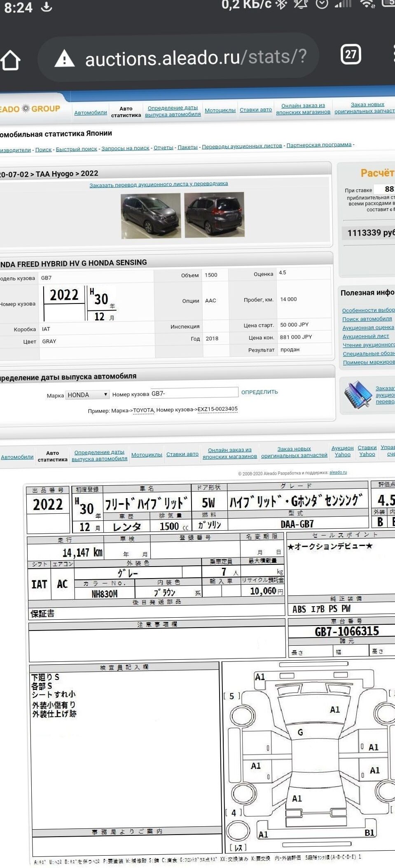
Task: Open bottom Ставки авто footer link
Action: (x=182, y=454)
